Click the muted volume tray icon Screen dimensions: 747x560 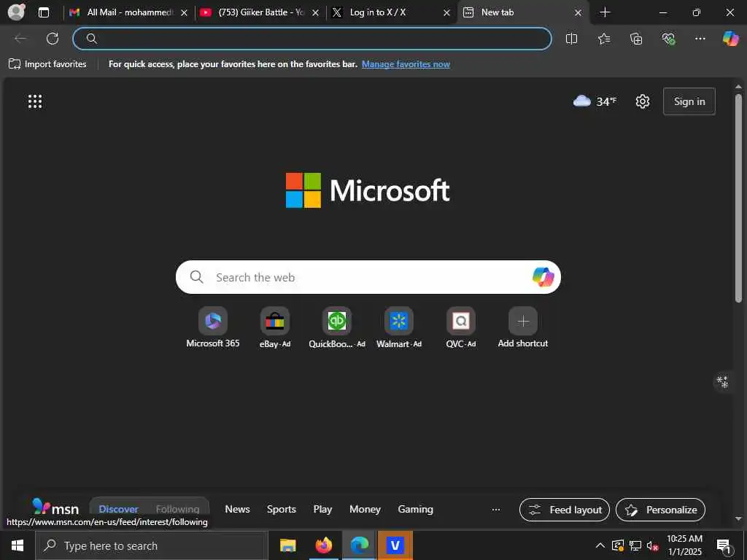pyautogui.click(x=653, y=545)
